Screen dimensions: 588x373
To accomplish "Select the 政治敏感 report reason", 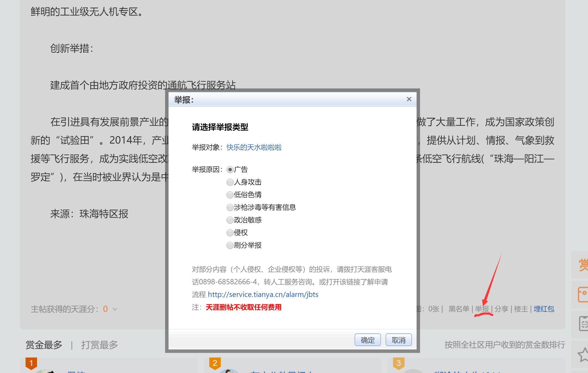I will pyautogui.click(x=230, y=220).
